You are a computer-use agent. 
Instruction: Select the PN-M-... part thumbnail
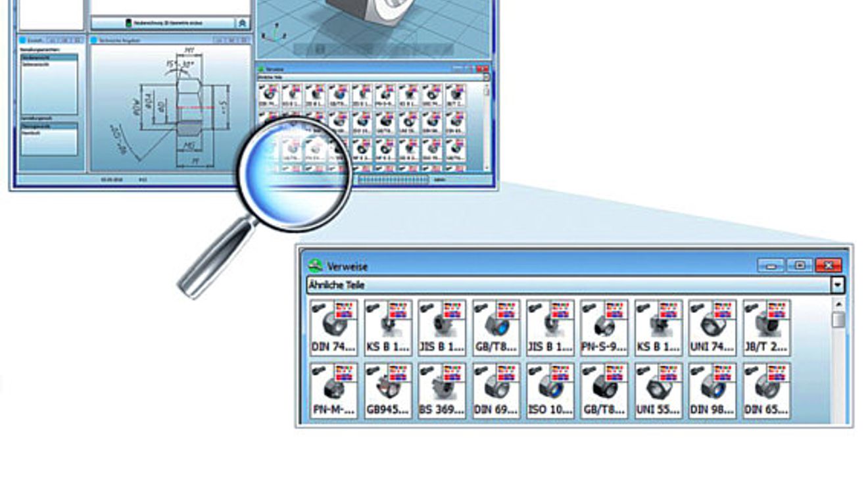click(333, 391)
